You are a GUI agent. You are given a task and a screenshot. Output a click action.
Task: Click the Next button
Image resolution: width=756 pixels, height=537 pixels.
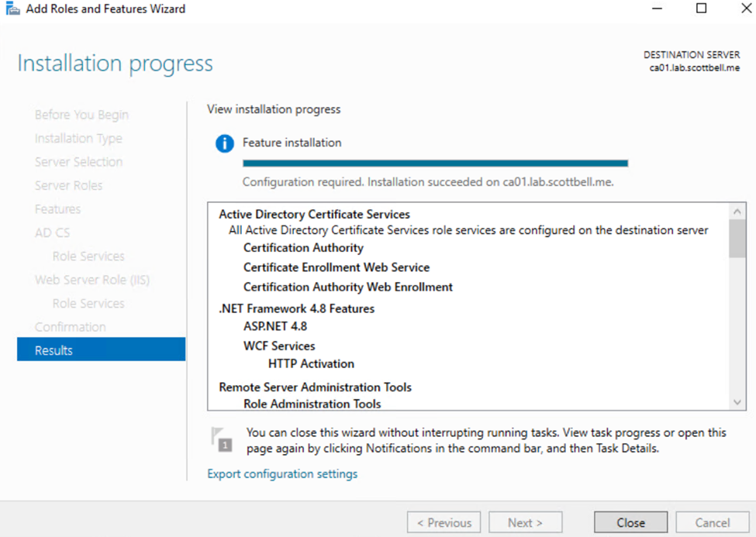[525, 523]
